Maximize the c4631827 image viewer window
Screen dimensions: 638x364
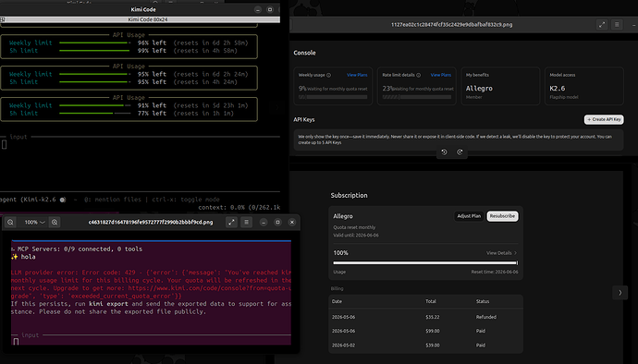(278, 222)
